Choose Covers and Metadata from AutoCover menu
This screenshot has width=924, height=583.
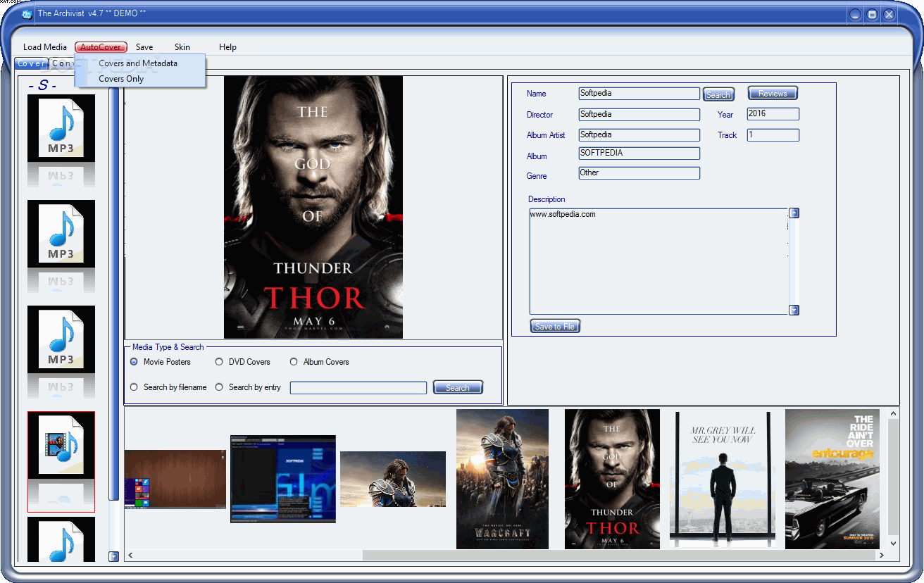pos(138,63)
